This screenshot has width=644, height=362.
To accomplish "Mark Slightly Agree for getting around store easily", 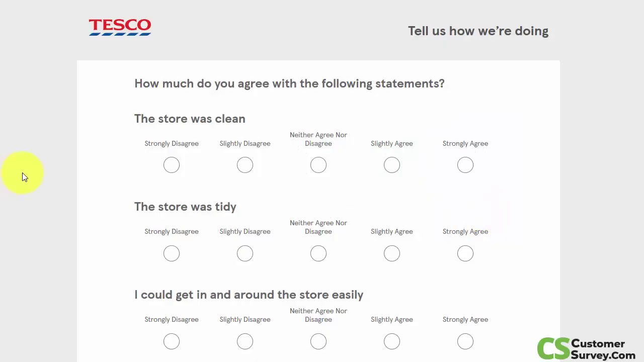I will (392, 341).
